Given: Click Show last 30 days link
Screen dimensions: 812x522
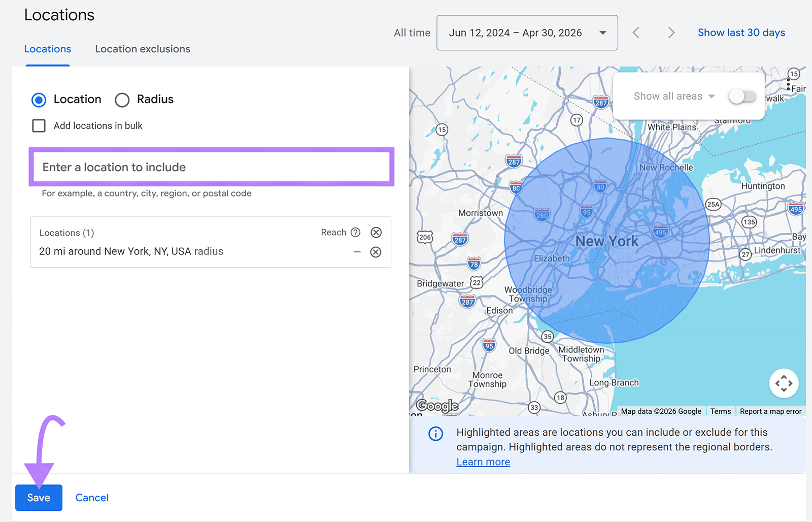Looking at the screenshot, I should pyautogui.click(x=741, y=32).
